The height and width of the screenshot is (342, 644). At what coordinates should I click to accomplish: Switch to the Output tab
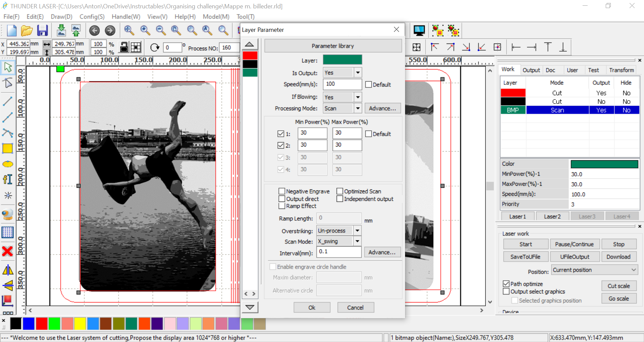(x=531, y=70)
